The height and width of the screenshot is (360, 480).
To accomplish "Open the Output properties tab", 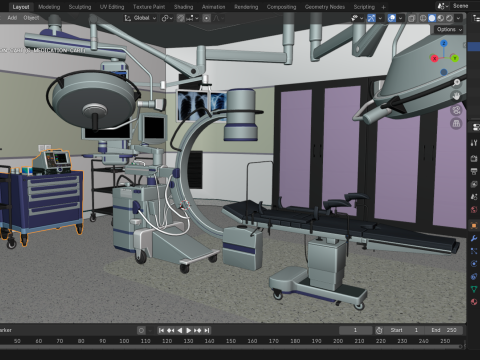I will click(x=474, y=171).
